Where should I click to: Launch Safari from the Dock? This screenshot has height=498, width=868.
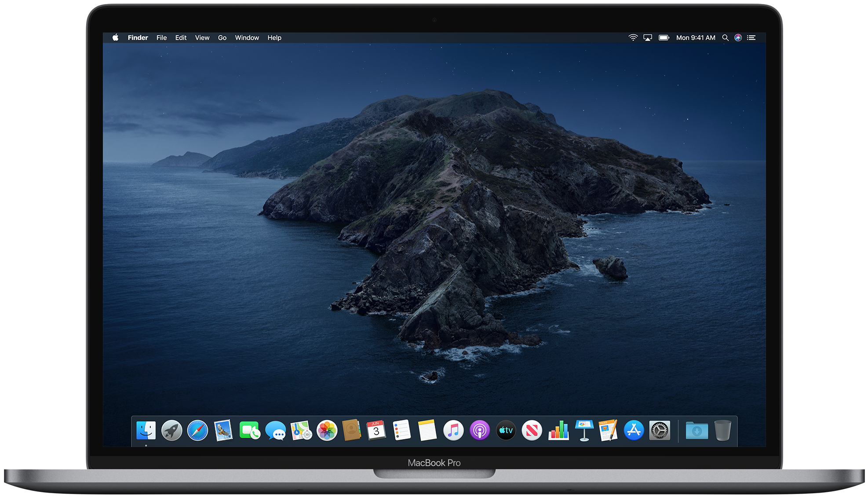(x=198, y=430)
